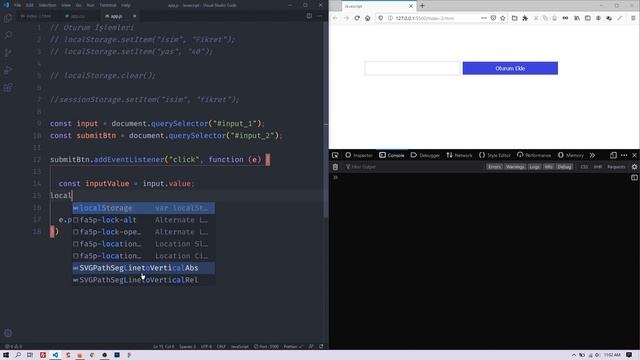Close the DevTools panel
This screenshot has width=640, height=360.
coord(634,155)
